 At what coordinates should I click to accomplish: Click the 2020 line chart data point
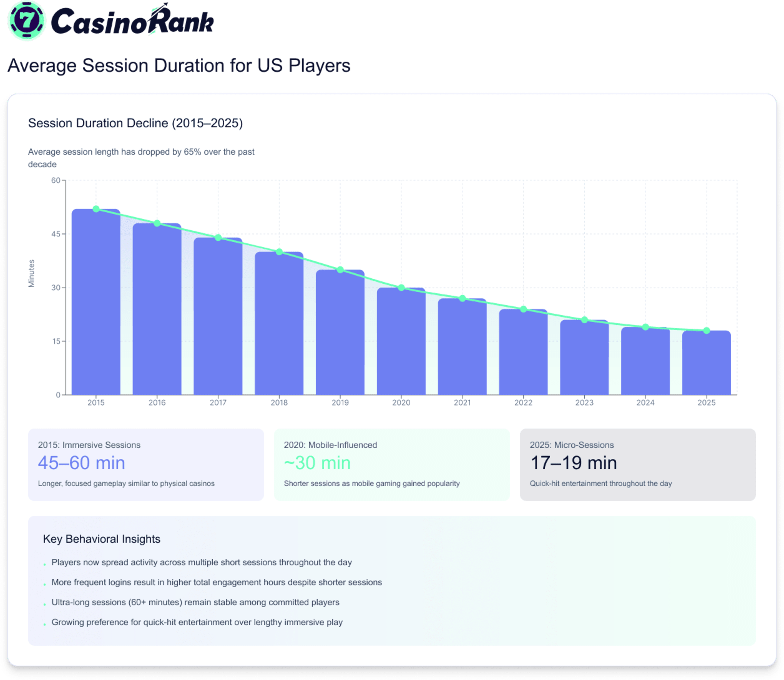coord(401,288)
